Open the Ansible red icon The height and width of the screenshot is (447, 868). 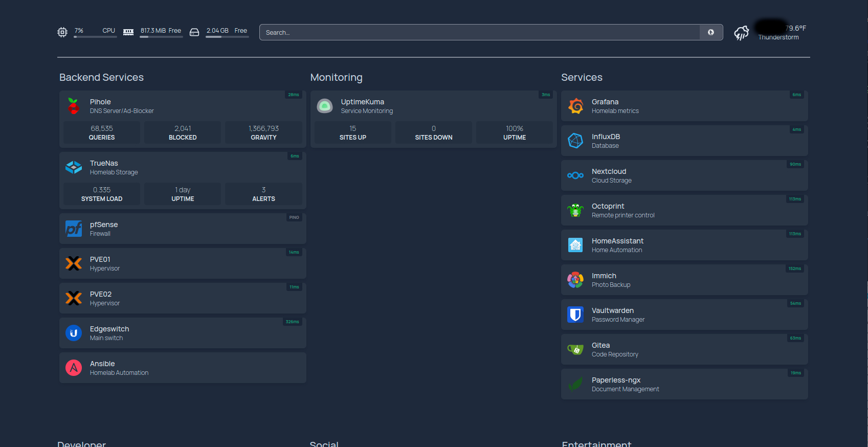click(x=74, y=368)
